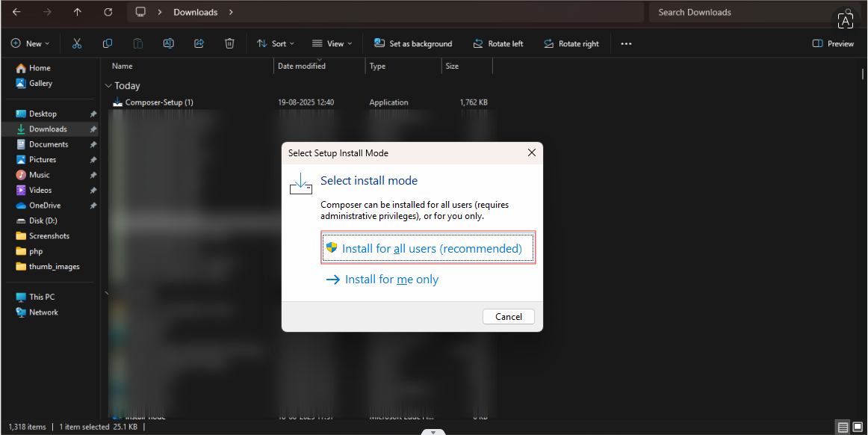868x435 pixels.
Task: Cancel the Composer setup dialog
Action: [x=508, y=316]
